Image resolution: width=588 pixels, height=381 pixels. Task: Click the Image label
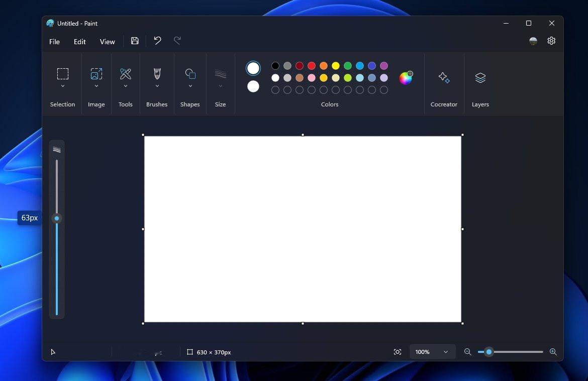coord(96,104)
